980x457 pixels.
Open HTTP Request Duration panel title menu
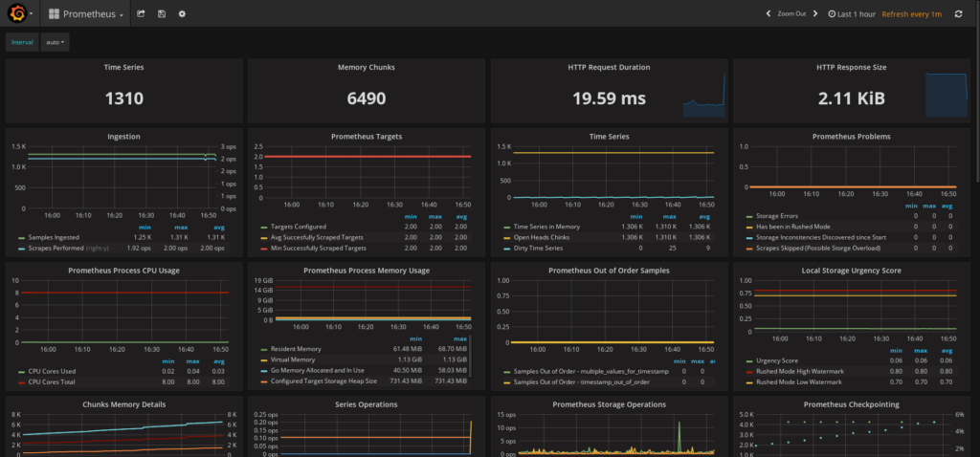pos(609,67)
